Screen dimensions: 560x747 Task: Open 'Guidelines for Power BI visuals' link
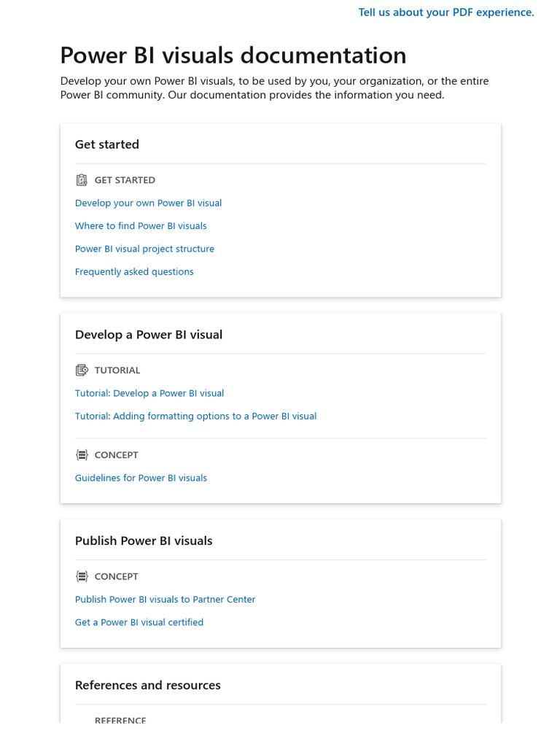tap(141, 479)
